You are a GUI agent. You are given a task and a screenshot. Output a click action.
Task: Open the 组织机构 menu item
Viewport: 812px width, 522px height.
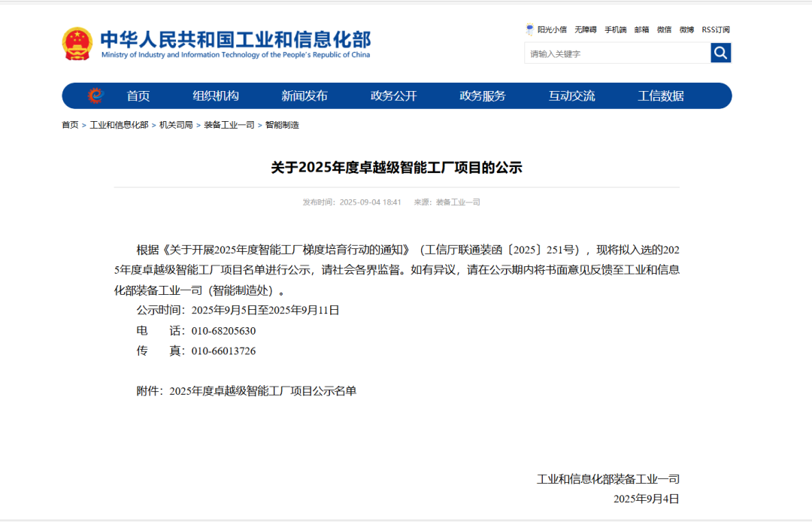coord(216,96)
